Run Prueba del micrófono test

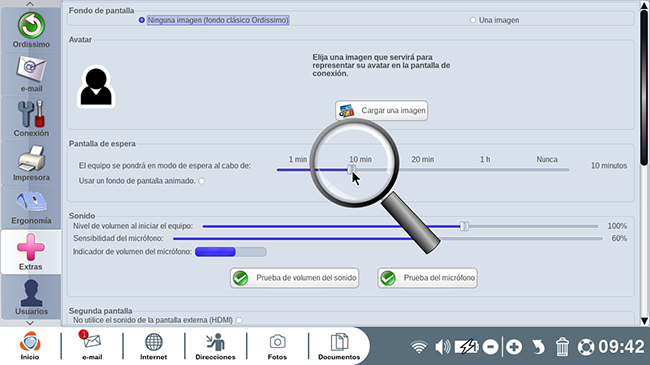pyautogui.click(x=427, y=278)
